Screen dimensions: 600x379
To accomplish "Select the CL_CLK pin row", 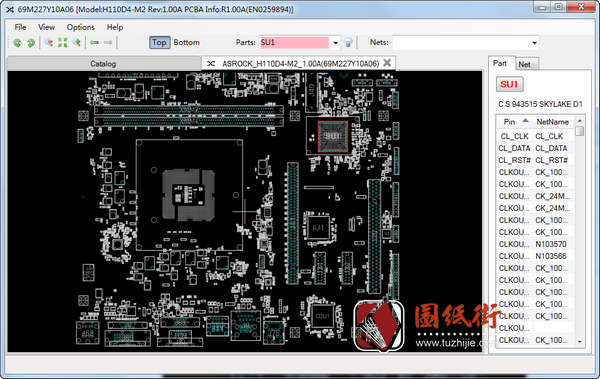I will [535, 136].
